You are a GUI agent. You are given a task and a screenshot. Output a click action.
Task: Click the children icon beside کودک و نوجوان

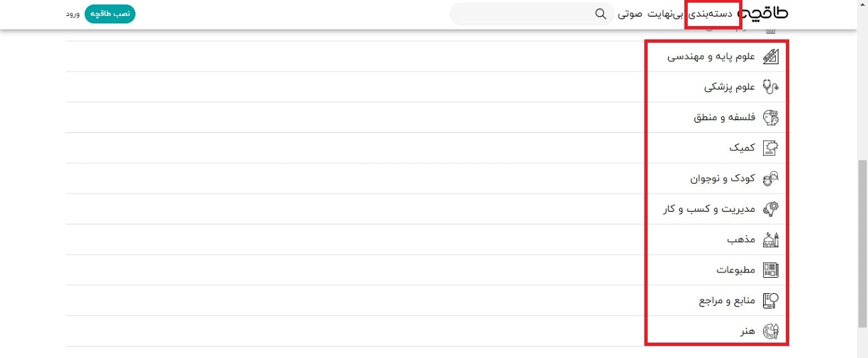coord(771,178)
